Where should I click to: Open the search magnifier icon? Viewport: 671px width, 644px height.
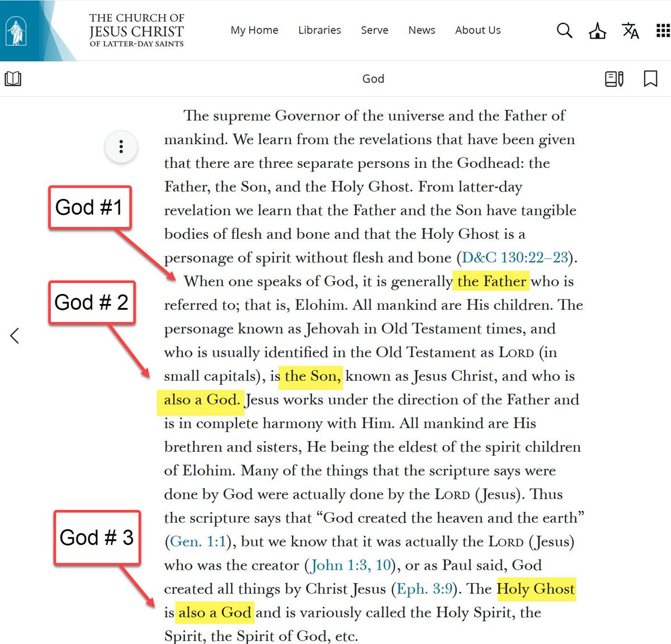tap(564, 30)
